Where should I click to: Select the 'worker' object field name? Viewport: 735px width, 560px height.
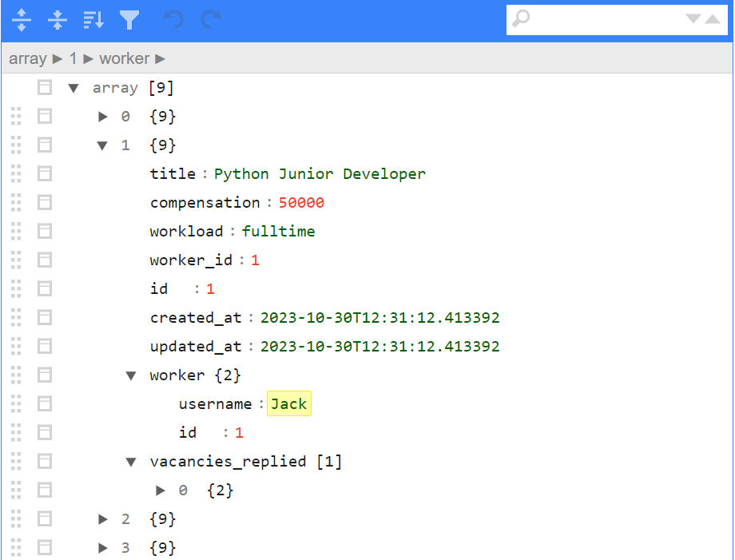point(177,375)
